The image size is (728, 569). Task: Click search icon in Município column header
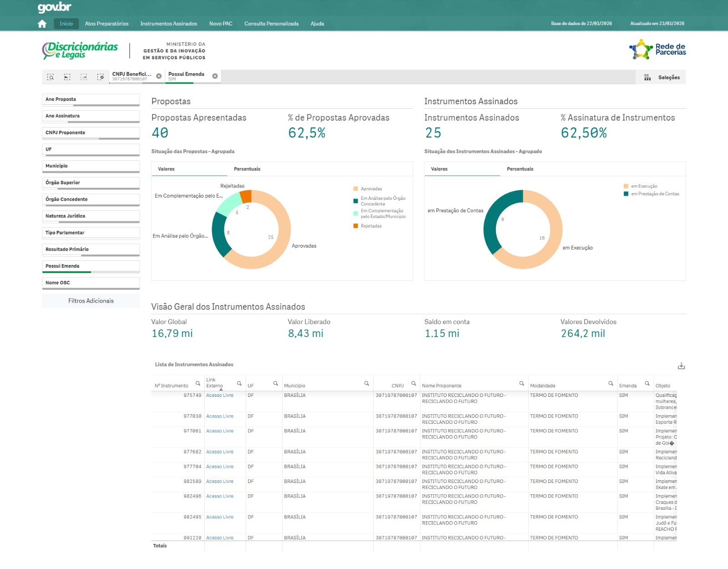tap(366, 383)
